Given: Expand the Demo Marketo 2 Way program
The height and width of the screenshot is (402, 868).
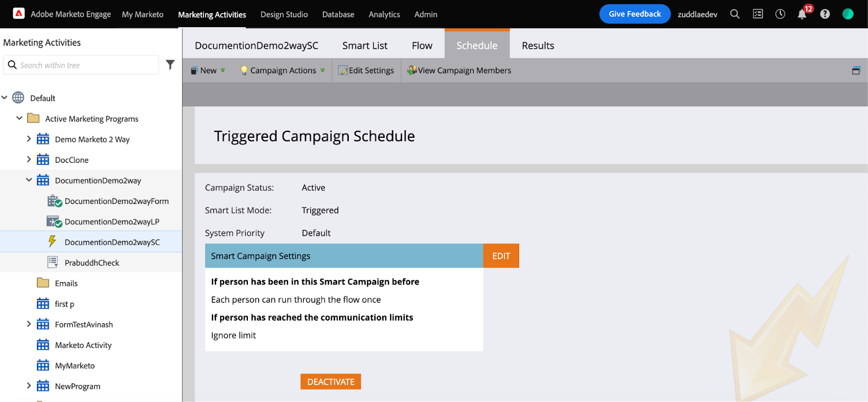Looking at the screenshot, I should pyautogui.click(x=29, y=139).
